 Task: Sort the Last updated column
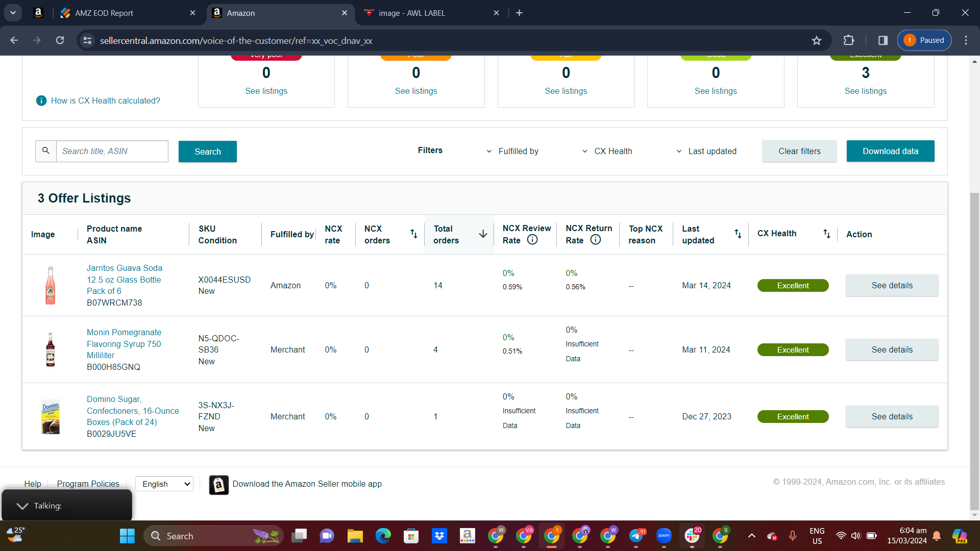[738, 234]
